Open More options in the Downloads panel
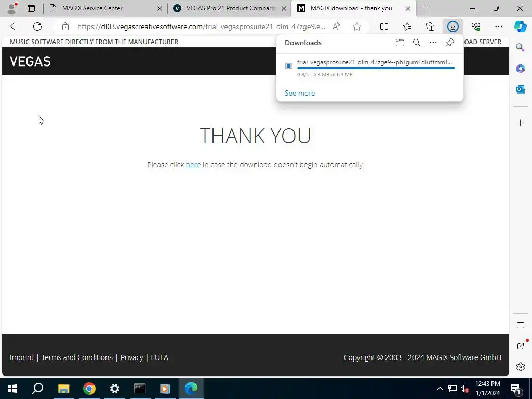 [x=433, y=43]
